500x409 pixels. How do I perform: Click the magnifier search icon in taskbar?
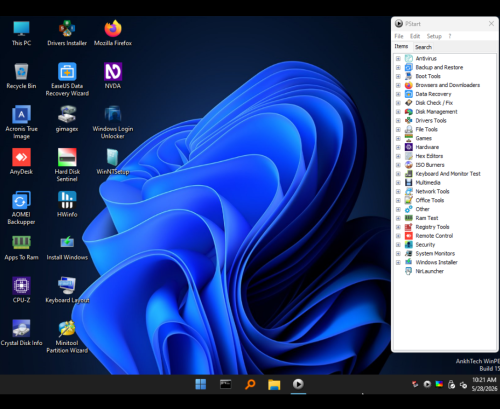[x=250, y=384]
